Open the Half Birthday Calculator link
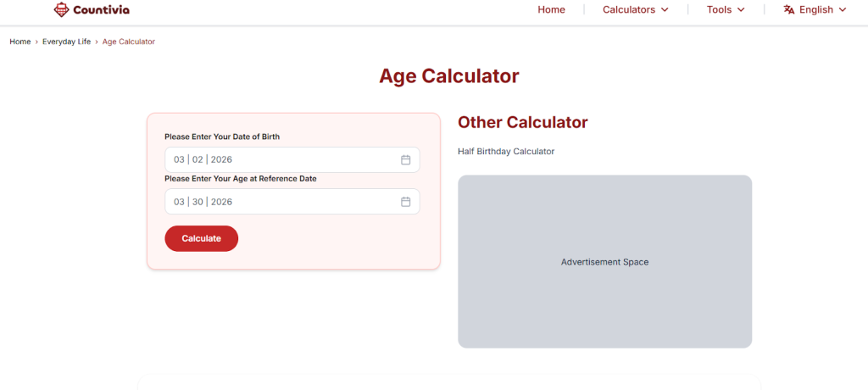The image size is (868, 390). 505,151
